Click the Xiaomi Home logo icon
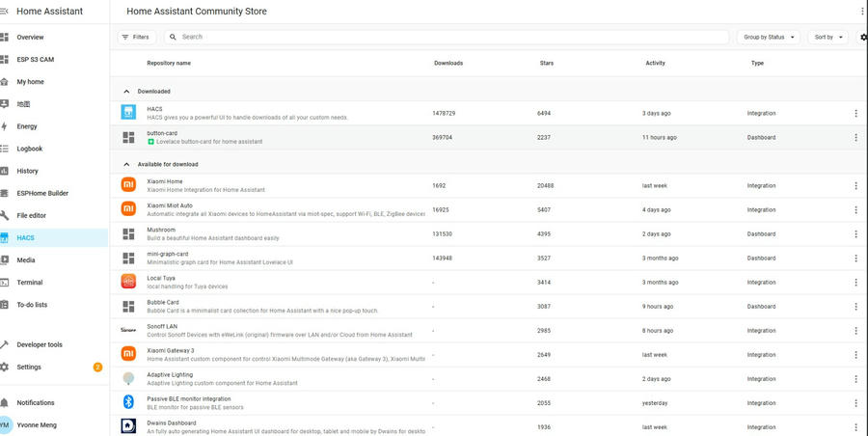The image size is (868, 436). pos(128,185)
